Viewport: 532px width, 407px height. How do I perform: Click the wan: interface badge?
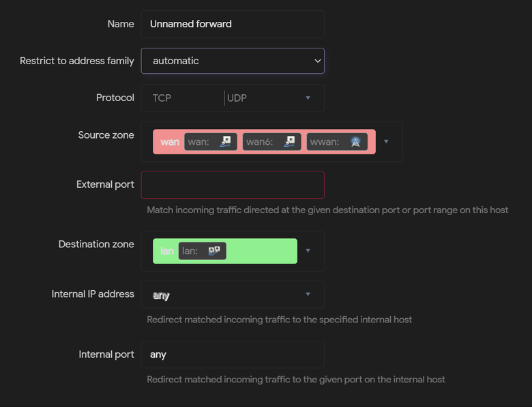point(211,141)
